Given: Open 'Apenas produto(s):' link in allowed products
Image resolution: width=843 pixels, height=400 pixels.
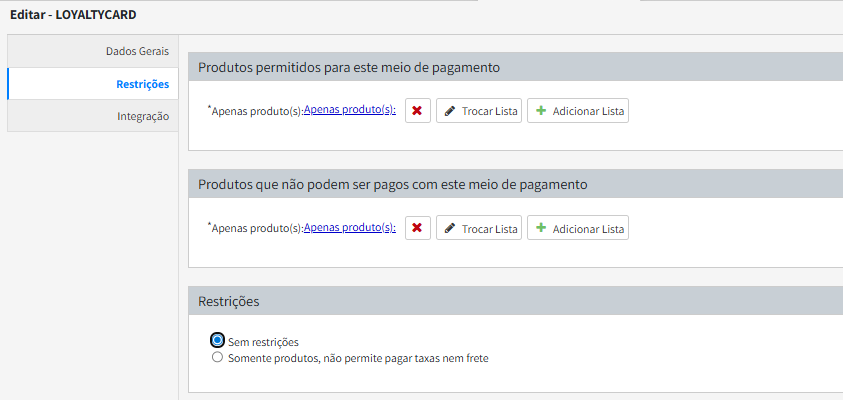Looking at the screenshot, I should pos(350,111).
